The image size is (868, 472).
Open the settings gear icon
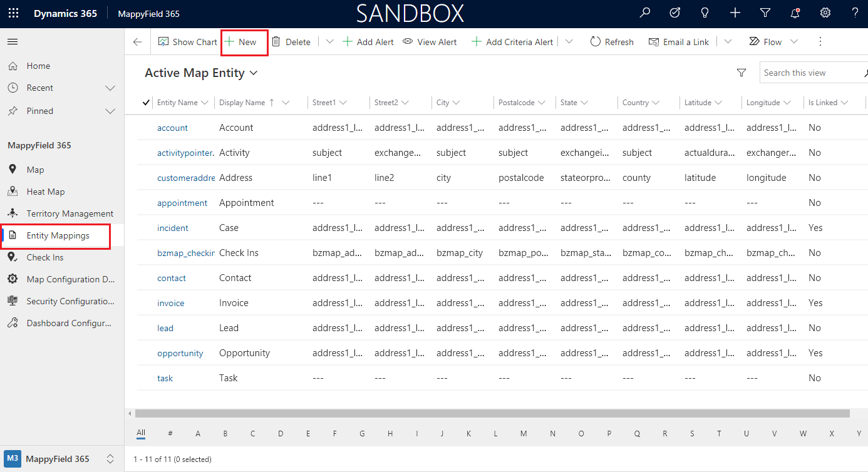tap(825, 13)
